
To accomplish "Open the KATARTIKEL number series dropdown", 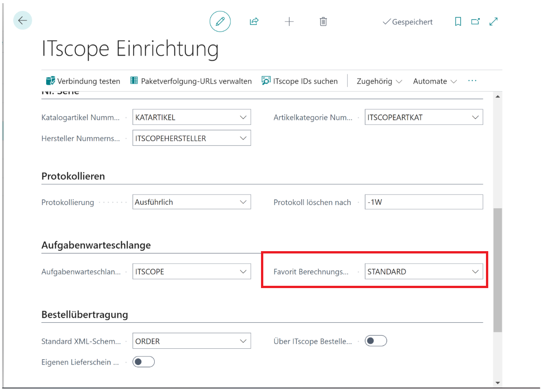I will pyautogui.click(x=243, y=117).
